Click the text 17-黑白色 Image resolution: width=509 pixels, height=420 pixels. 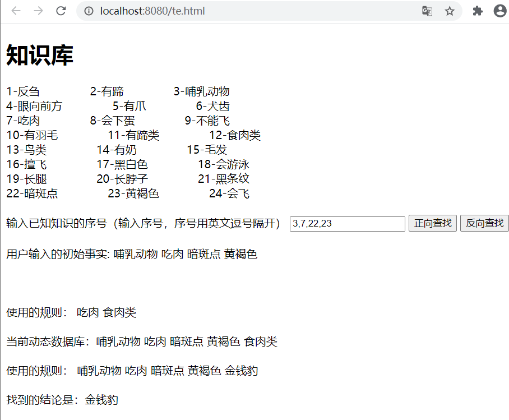[x=122, y=165]
